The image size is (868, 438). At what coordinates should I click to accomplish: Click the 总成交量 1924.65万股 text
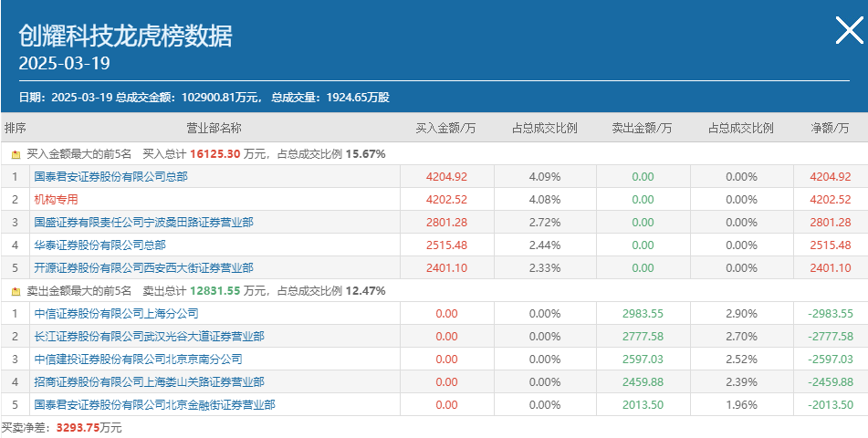330,98
